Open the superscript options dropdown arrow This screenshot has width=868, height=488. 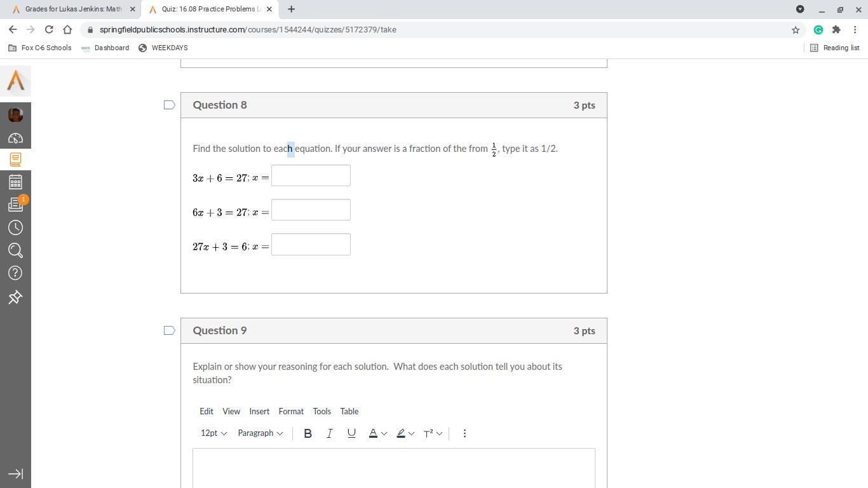[439, 433]
